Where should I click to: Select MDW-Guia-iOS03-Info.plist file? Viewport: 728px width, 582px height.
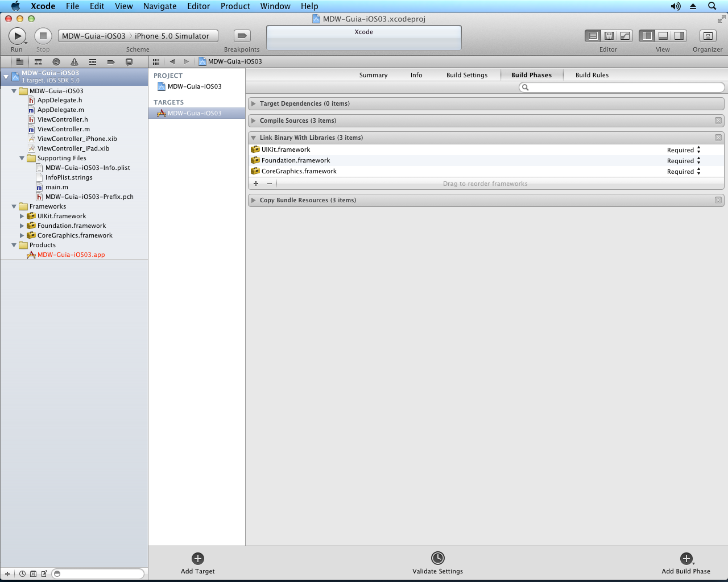(x=88, y=168)
